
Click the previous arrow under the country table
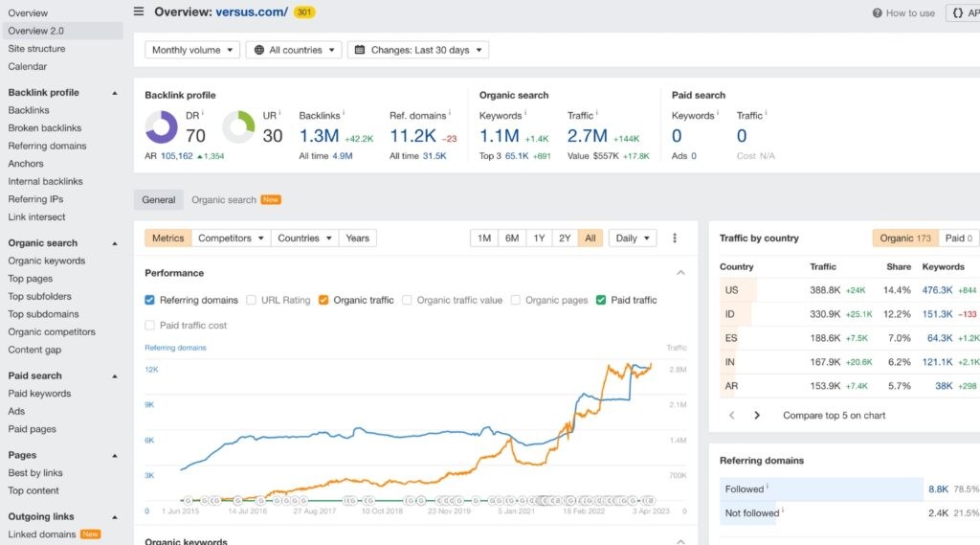(x=732, y=416)
